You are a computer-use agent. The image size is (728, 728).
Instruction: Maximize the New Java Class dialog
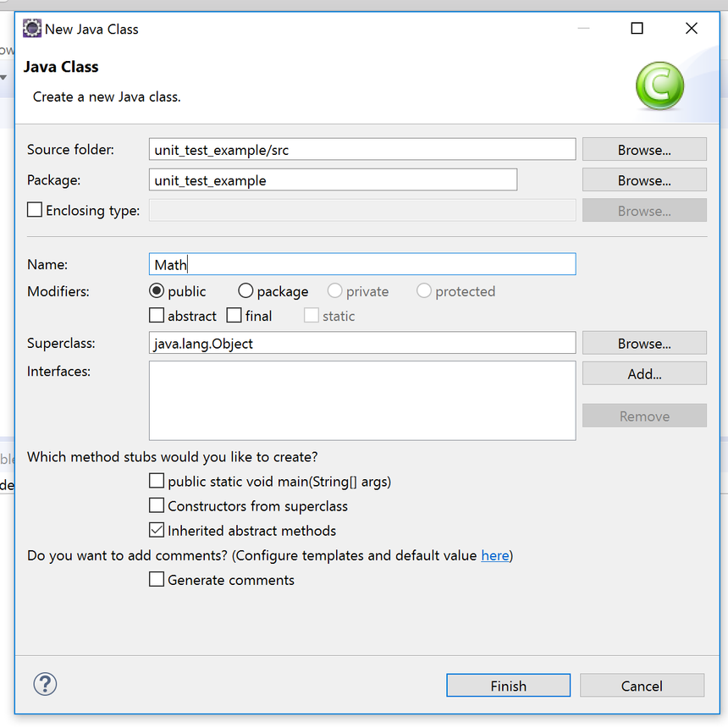[637, 29]
